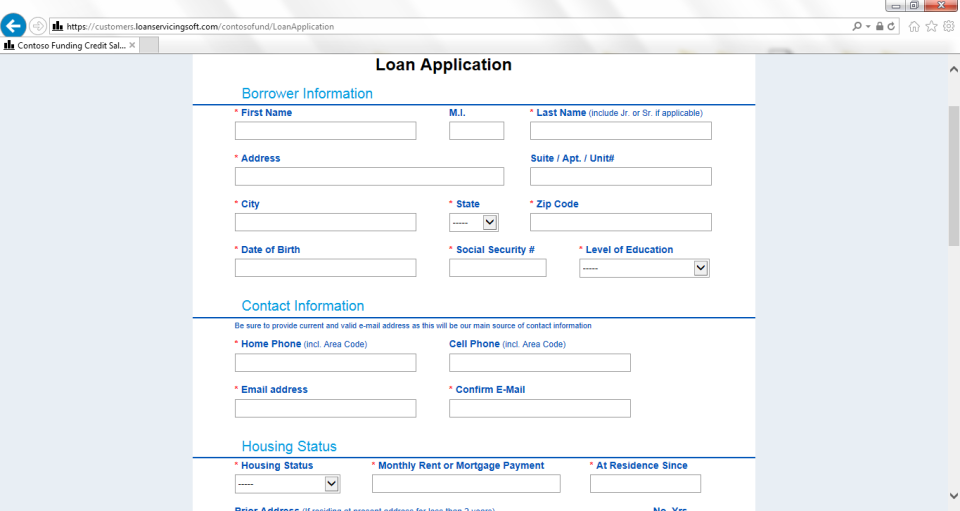Click the vertical scrollbar thumb
Image resolution: width=960 pixels, height=511 pixels.
[953, 176]
